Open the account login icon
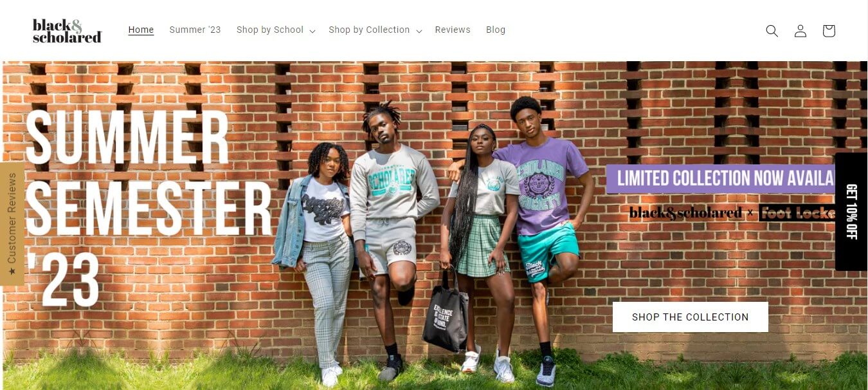Screen dimensions: 868x390 pos(800,30)
